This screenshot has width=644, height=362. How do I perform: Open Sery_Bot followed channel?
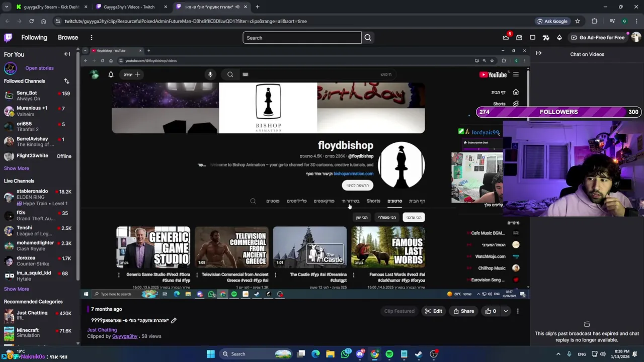coord(37,96)
